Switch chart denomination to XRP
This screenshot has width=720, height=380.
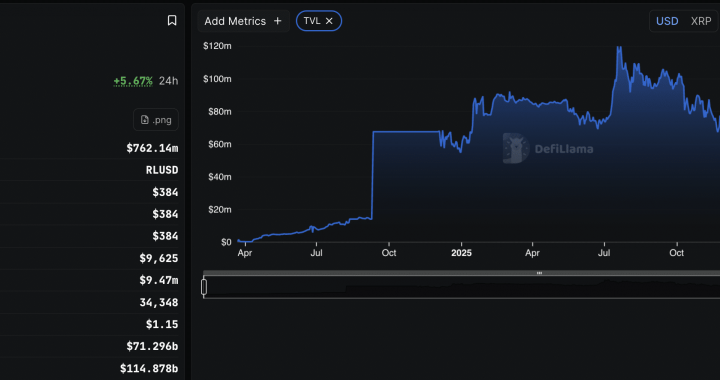pyautogui.click(x=701, y=21)
